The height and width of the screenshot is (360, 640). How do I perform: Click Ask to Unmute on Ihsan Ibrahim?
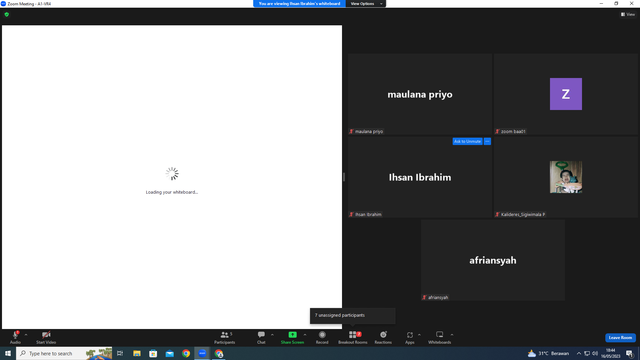467,141
